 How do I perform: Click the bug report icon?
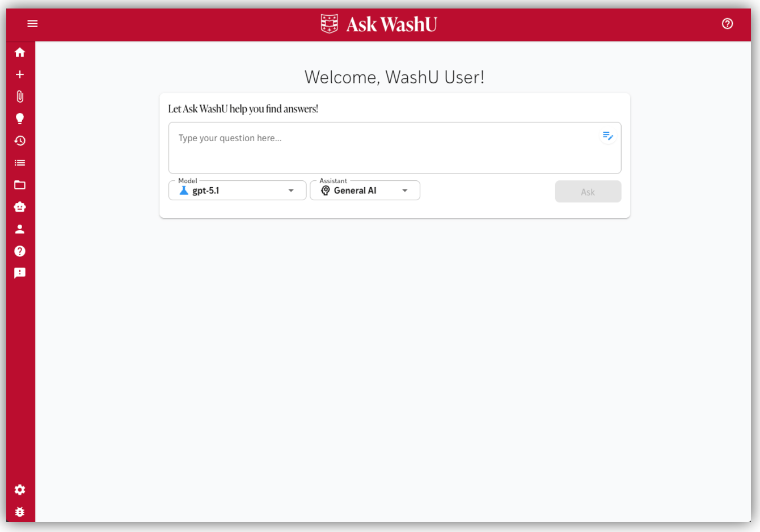[x=20, y=512]
